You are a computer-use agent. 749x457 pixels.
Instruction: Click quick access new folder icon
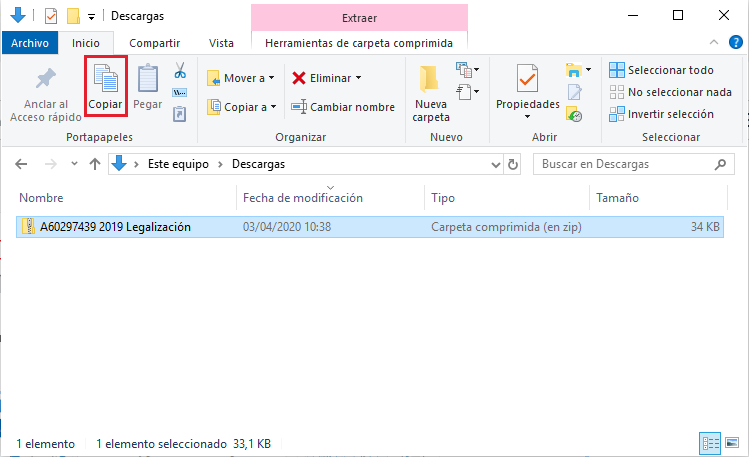(73, 16)
